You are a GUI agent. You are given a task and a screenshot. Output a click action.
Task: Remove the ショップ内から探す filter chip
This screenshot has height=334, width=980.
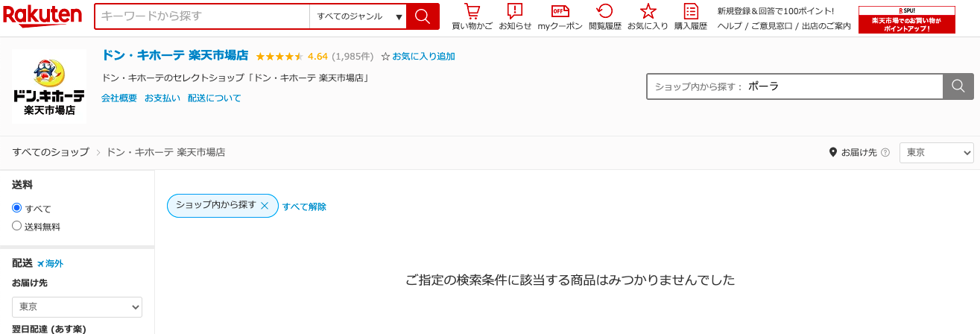click(x=265, y=206)
